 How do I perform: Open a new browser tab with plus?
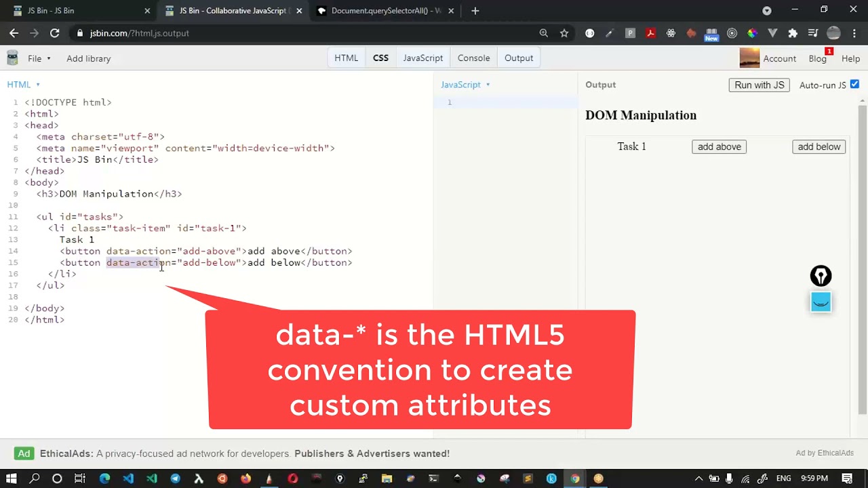point(475,11)
